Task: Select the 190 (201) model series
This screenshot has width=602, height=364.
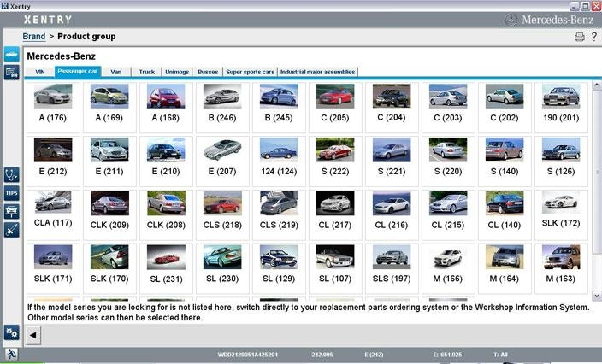Action: click(561, 108)
